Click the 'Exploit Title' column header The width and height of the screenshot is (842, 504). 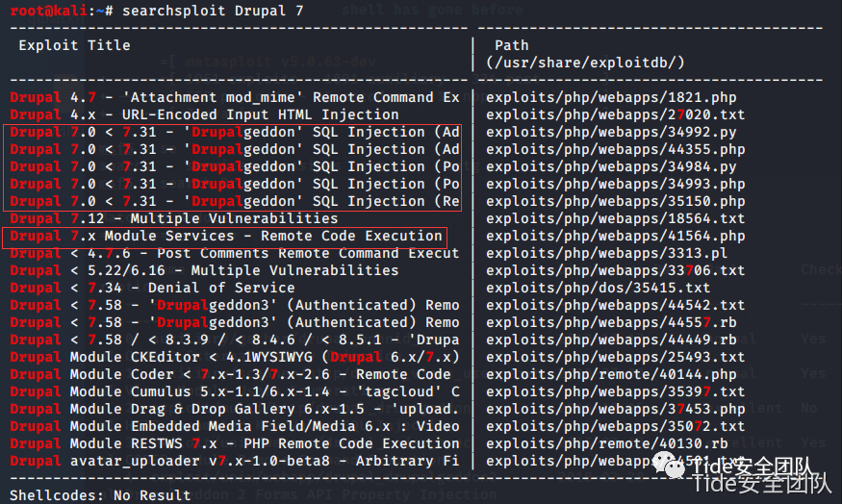pyautogui.click(x=74, y=45)
